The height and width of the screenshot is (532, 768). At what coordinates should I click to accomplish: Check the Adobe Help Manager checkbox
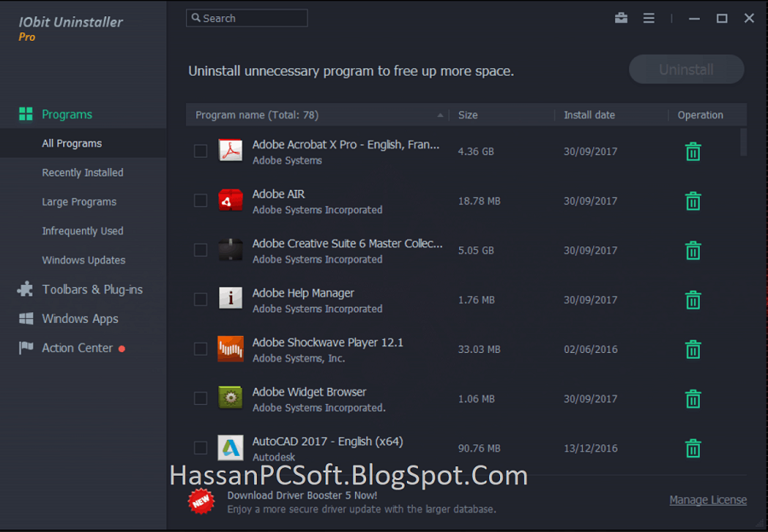(x=201, y=299)
